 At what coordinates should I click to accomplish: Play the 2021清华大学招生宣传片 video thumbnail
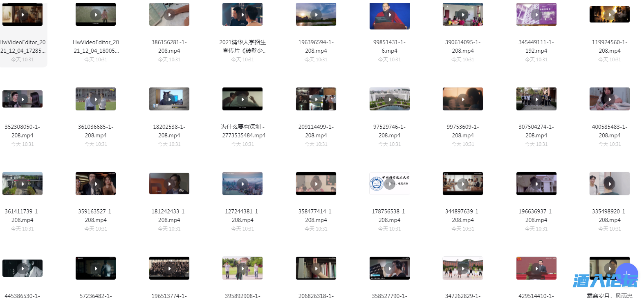point(242,14)
